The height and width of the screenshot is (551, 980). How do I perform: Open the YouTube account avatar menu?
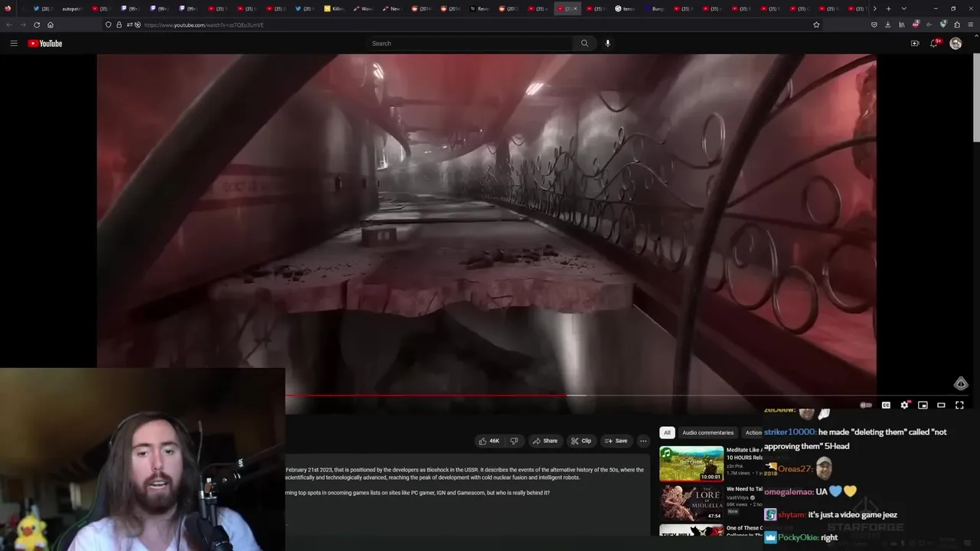(955, 44)
